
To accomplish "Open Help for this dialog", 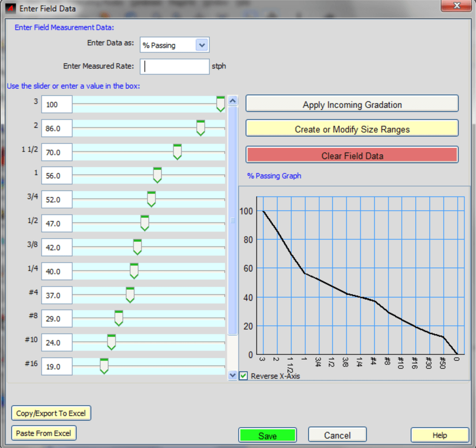I will coord(439,435).
